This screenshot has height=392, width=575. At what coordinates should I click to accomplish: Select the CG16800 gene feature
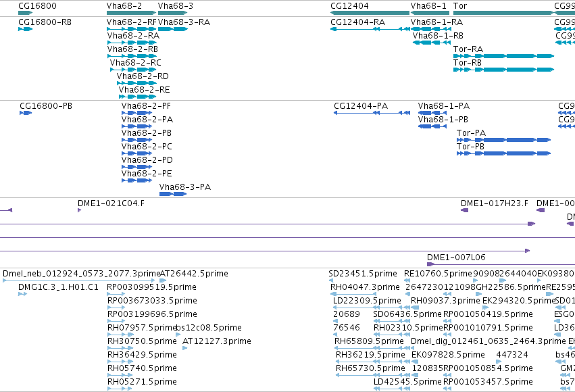pyautogui.click(x=25, y=13)
